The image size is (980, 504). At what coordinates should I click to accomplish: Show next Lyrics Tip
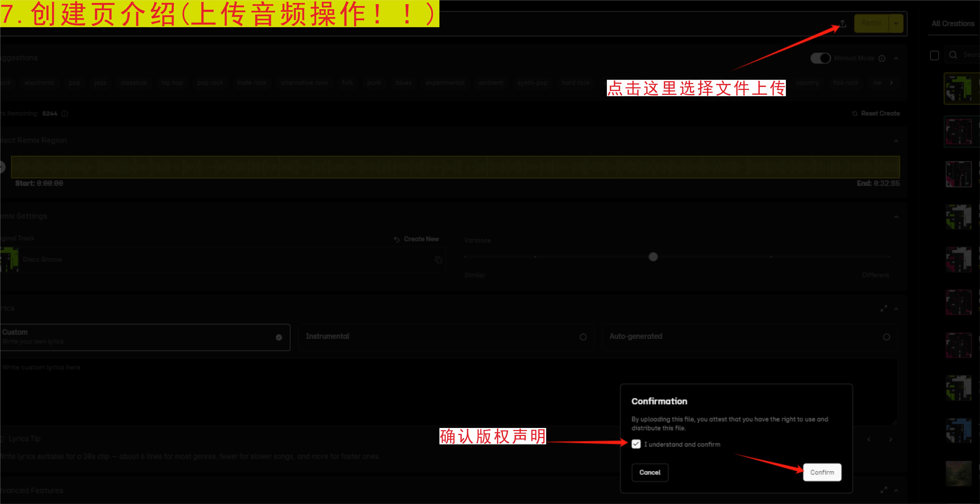[891, 439]
